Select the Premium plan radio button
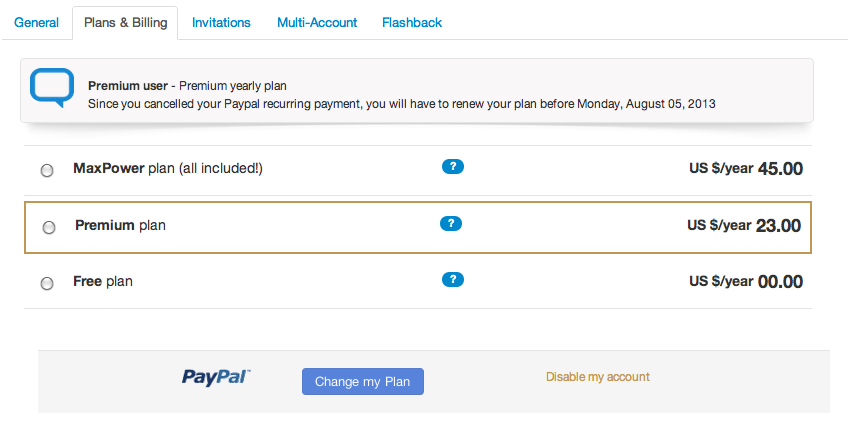This screenshot has height=426, width=864. pyautogui.click(x=49, y=228)
